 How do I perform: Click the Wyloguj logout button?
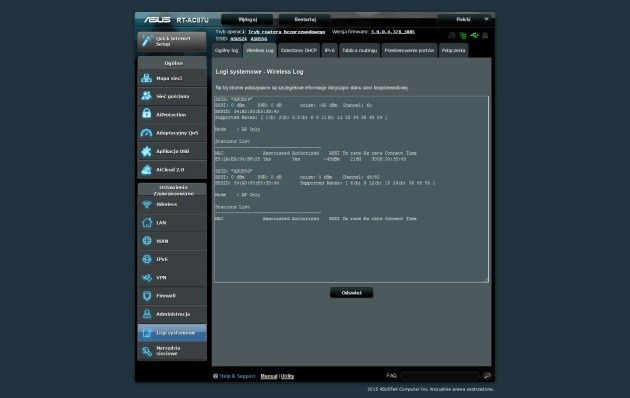(247, 19)
